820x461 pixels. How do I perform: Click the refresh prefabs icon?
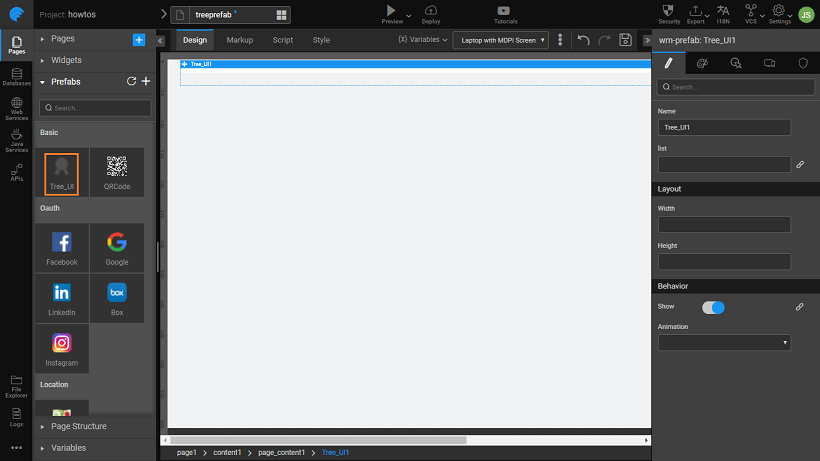coord(131,82)
